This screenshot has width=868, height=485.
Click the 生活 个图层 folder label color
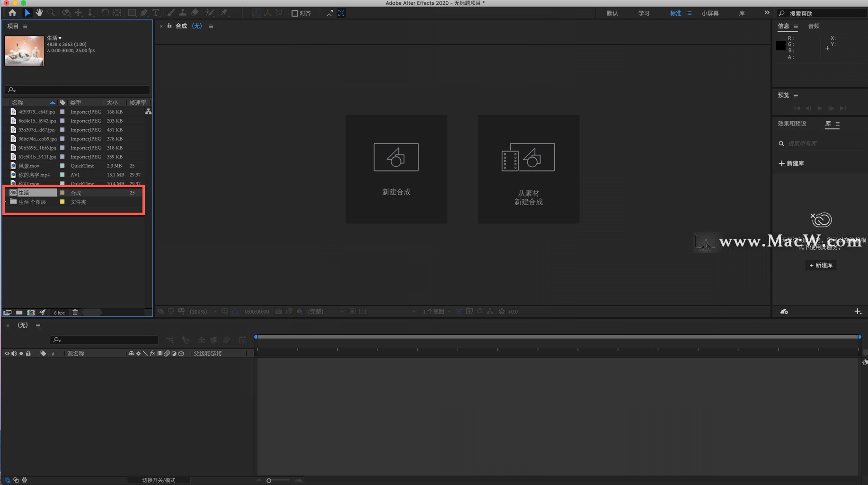[62, 202]
